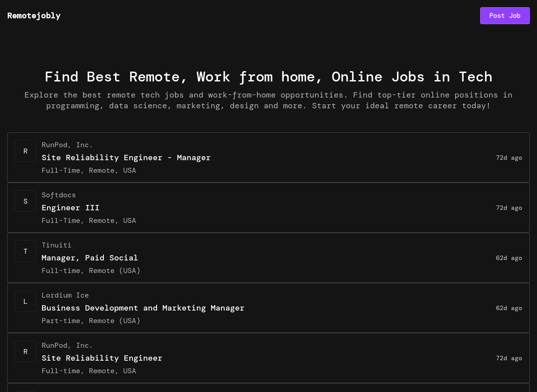Image resolution: width=537 pixels, height=392 pixels.
Task: Click the Lordium Ice company name
Action: coord(65,295)
